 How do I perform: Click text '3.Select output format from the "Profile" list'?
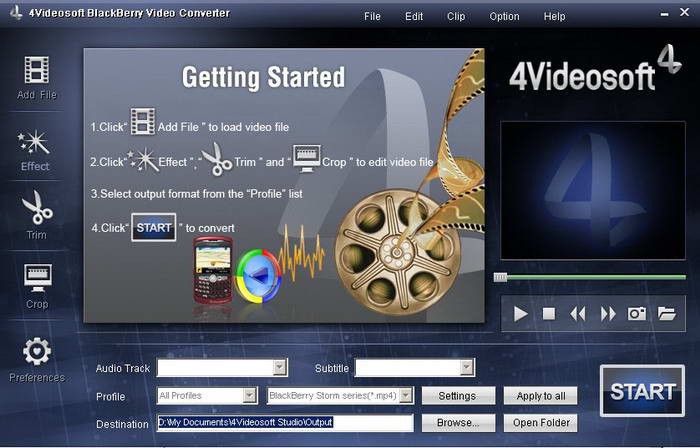(197, 194)
